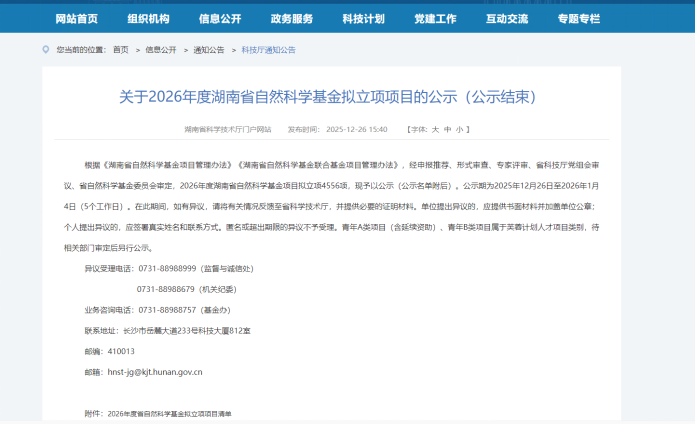Screen dimensions: 695x425
Task: Go to the 信息公开 navigation section
Action: (x=220, y=19)
